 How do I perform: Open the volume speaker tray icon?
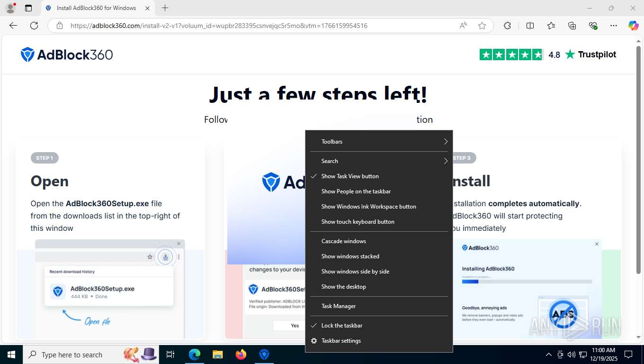[572, 355]
